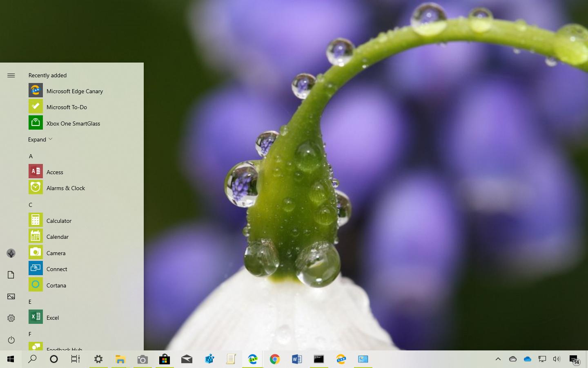
Task: Open File Explorer from taskbar
Action: click(x=120, y=359)
